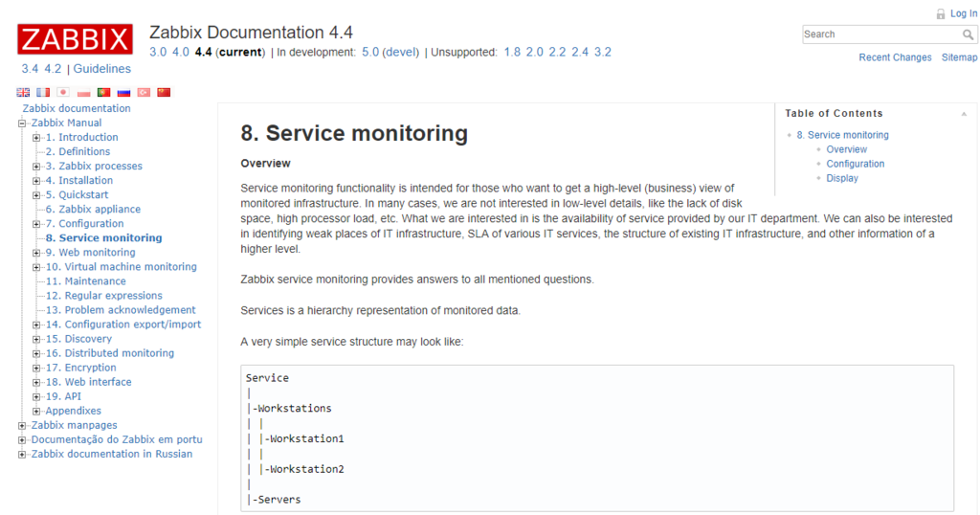980x515 pixels.
Task: Choose the Chinese flag translation
Action: 164,93
